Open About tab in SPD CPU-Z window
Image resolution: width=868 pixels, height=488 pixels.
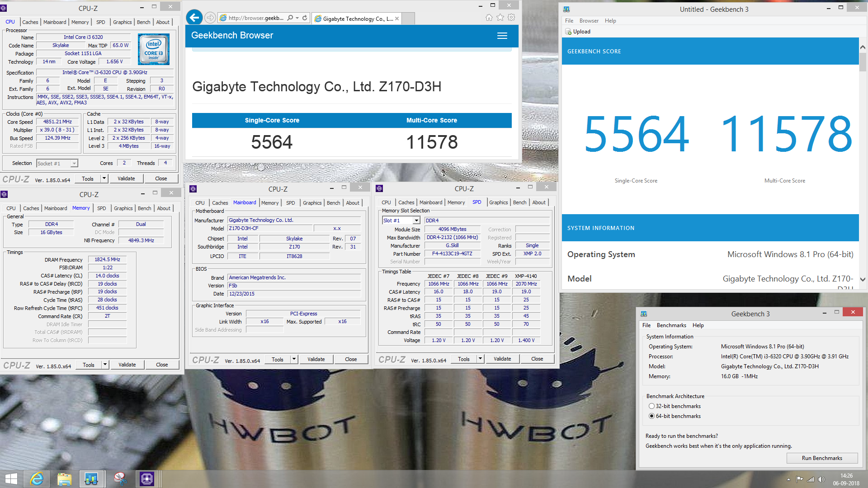click(539, 202)
